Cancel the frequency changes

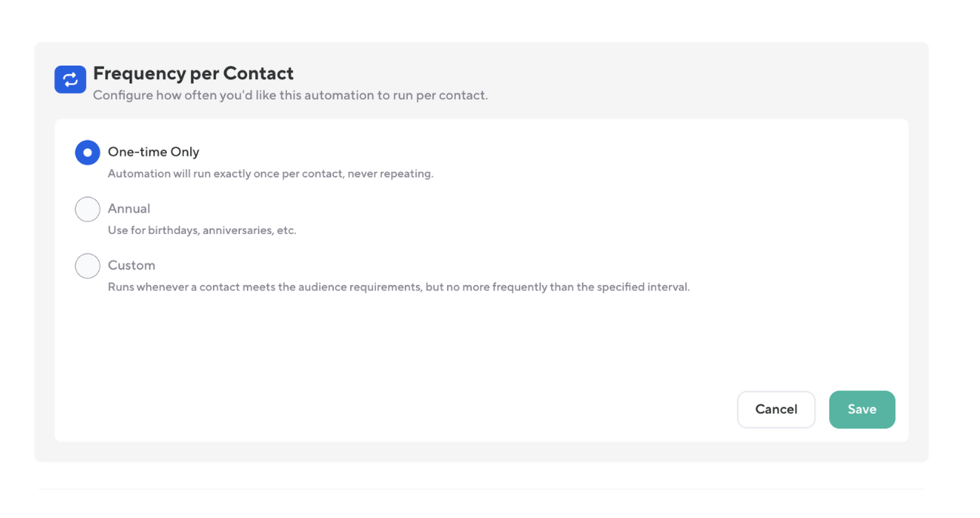coord(776,409)
